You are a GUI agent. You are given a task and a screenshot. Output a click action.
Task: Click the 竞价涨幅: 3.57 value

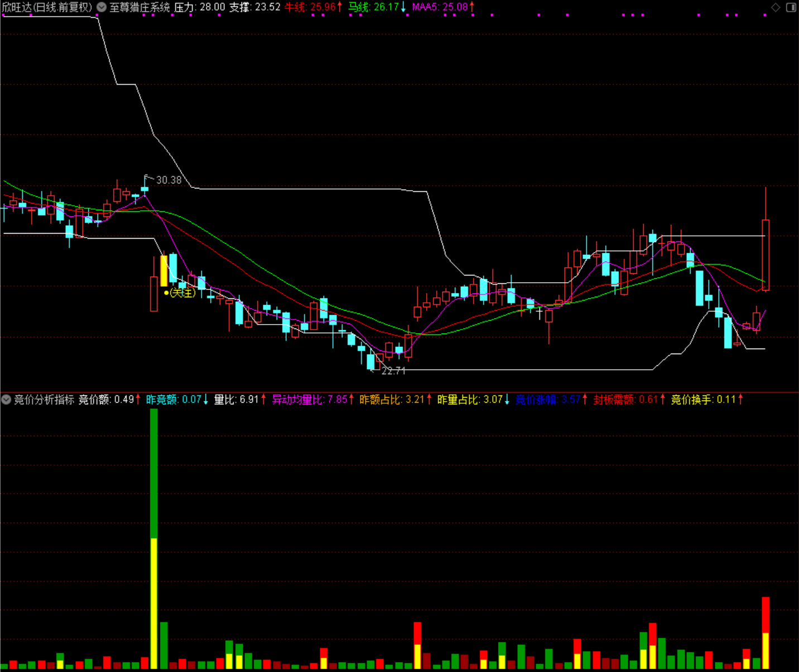click(548, 399)
